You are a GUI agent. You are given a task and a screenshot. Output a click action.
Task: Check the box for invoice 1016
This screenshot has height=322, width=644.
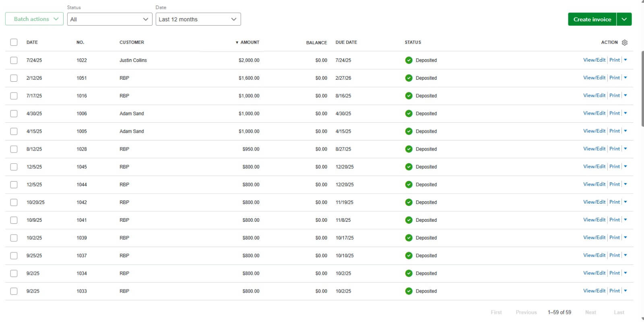tap(14, 96)
